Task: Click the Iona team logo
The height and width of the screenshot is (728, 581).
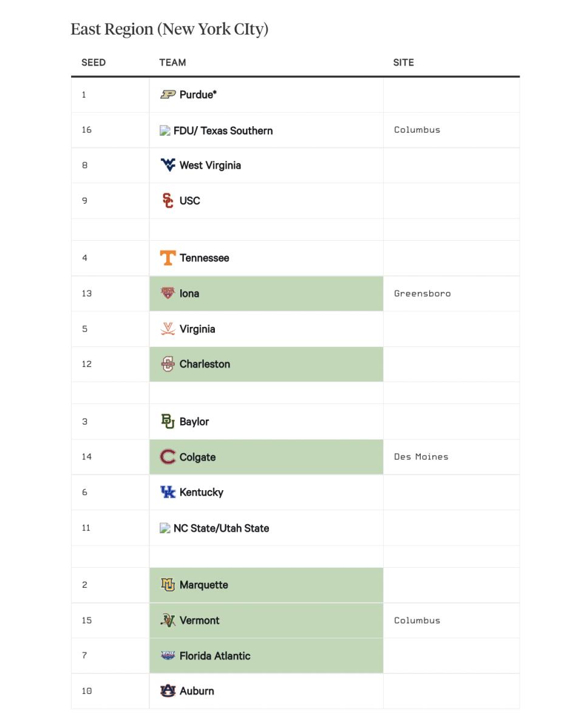Action: pyautogui.click(x=168, y=293)
